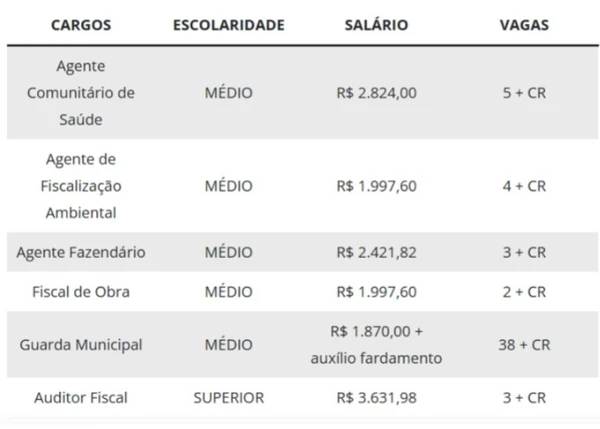The image size is (600, 429).
Task: Click the 5 + CR vacancies value
Action: [524, 93]
